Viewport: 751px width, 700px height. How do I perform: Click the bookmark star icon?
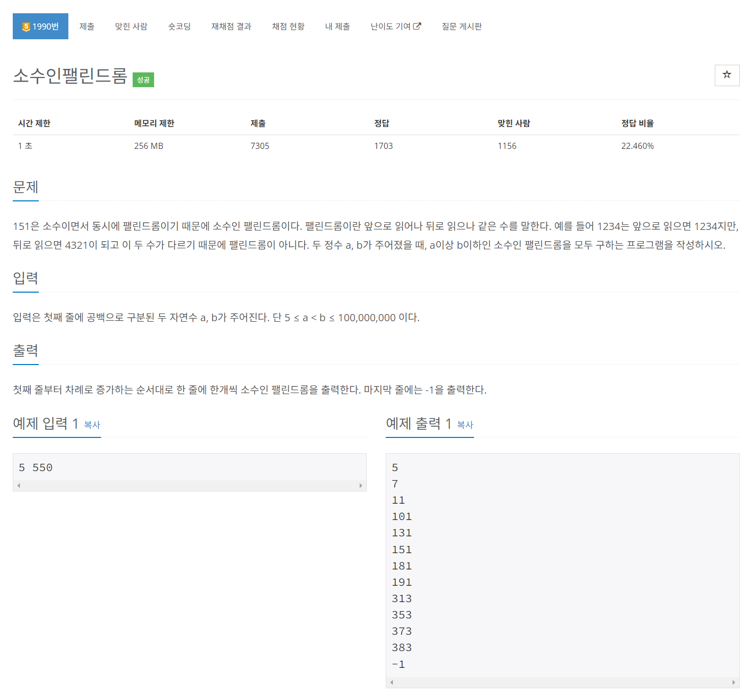727,75
